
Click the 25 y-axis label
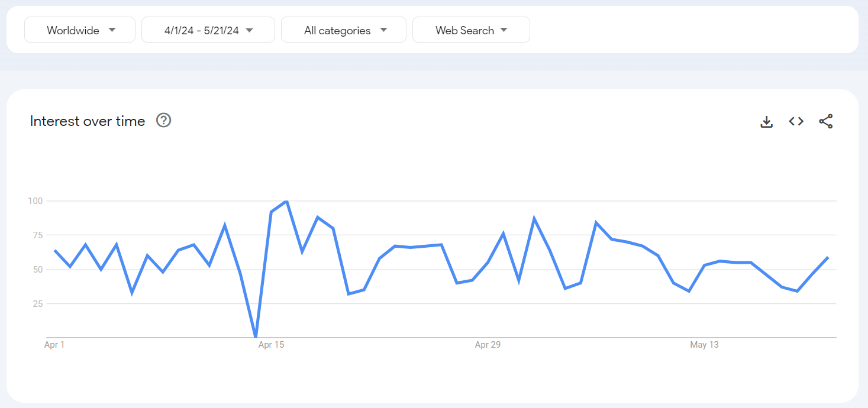37,304
